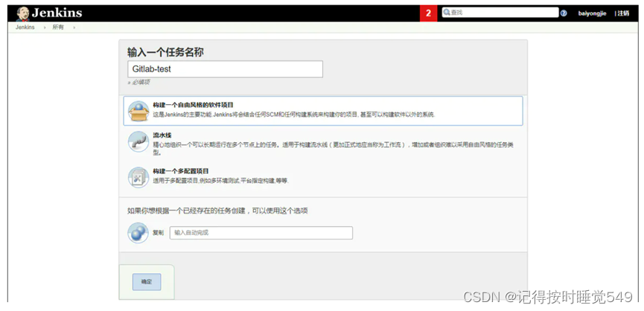Screen dimensions: 644x311
Task: Click the 注销 logout link
Action: pyautogui.click(x=623, y=13)
